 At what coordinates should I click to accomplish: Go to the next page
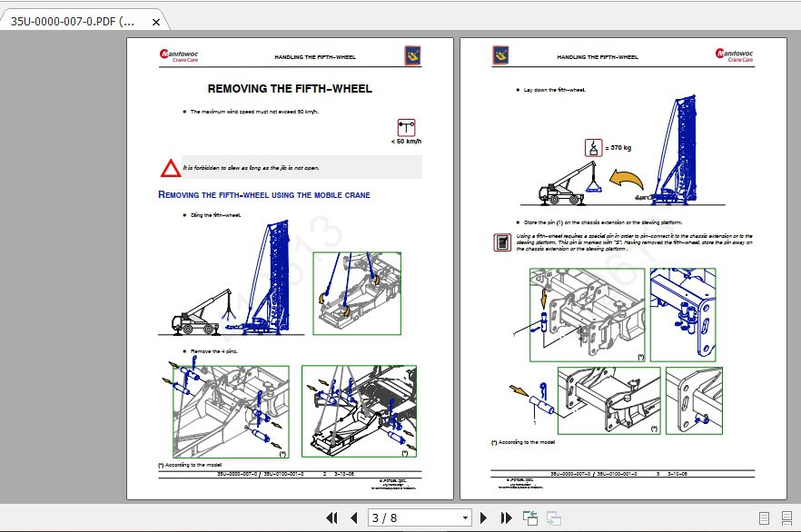click(483, 518)
